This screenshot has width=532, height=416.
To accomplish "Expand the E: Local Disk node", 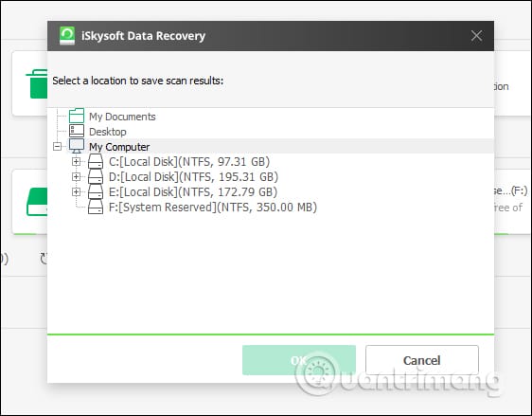I will pos(76,191).
